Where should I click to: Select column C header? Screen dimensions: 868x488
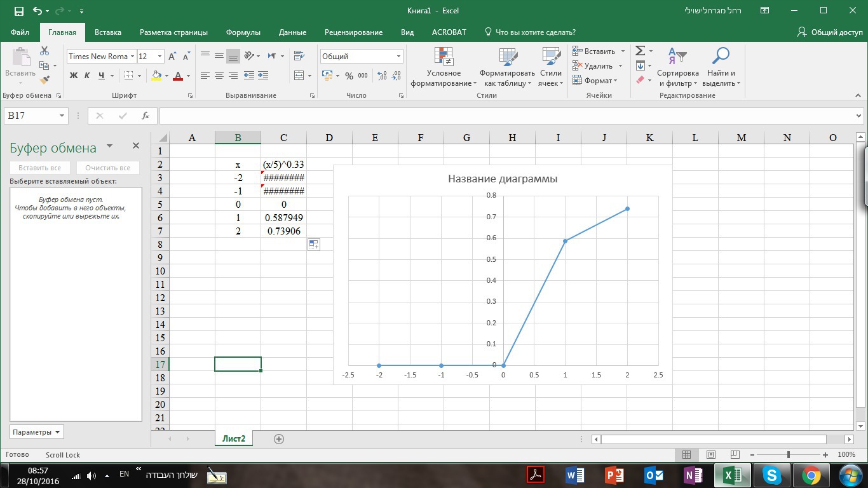point(283,137)
